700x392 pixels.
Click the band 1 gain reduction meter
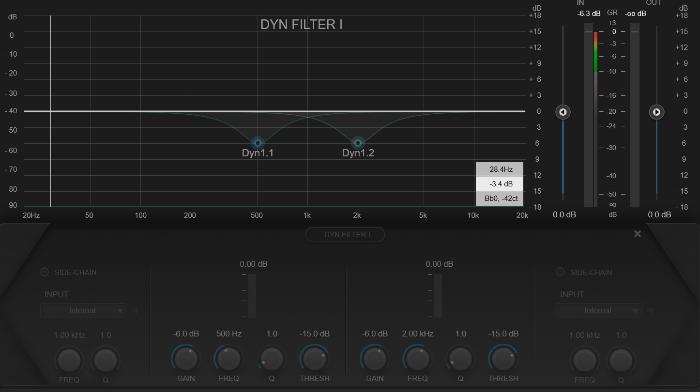[252, 295]
